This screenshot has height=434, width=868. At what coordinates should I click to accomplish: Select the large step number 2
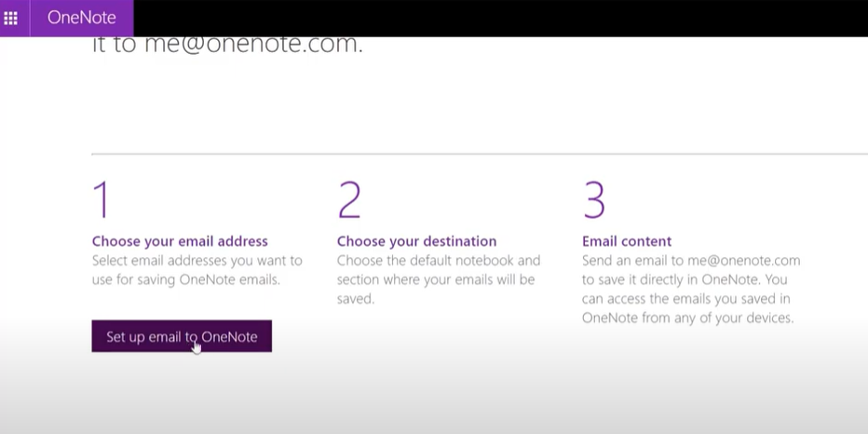(x=348, y=200)
